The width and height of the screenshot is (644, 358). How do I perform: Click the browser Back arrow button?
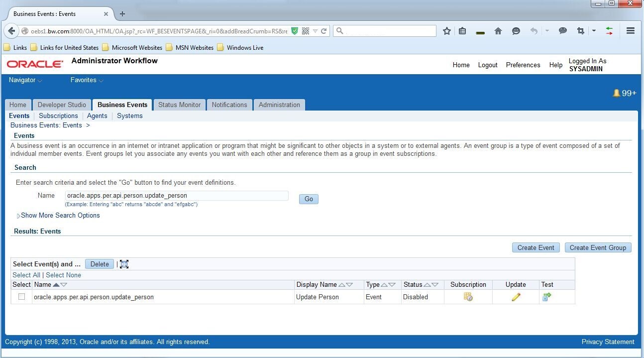point(12,31)
